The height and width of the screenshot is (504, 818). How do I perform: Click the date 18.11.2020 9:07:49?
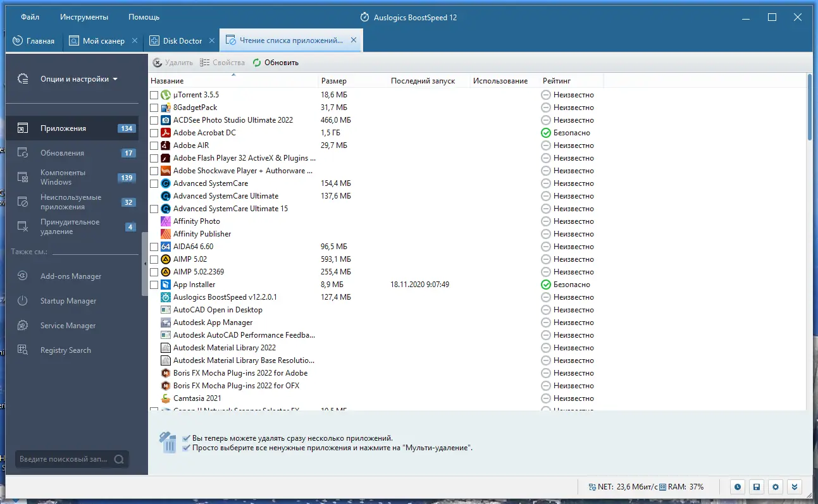click(420, 285)
